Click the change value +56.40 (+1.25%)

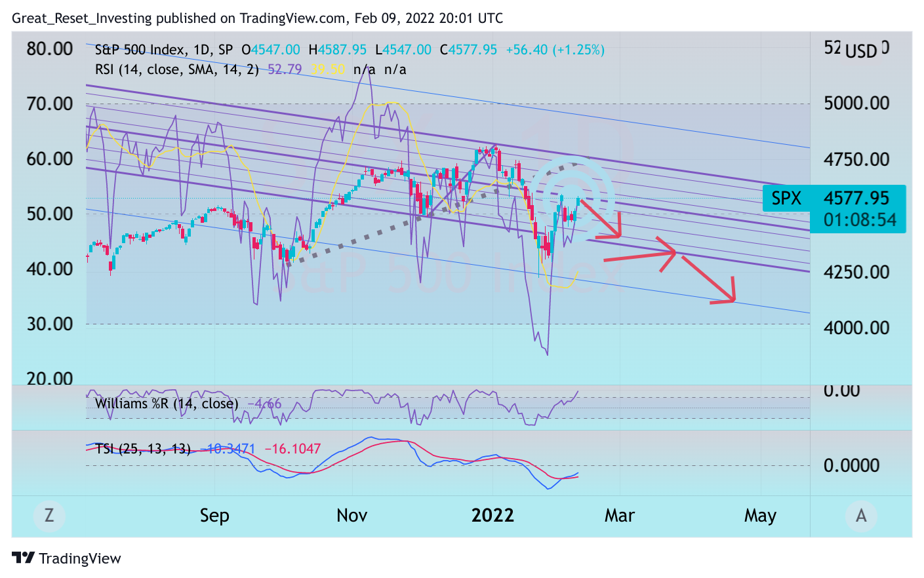555,50
